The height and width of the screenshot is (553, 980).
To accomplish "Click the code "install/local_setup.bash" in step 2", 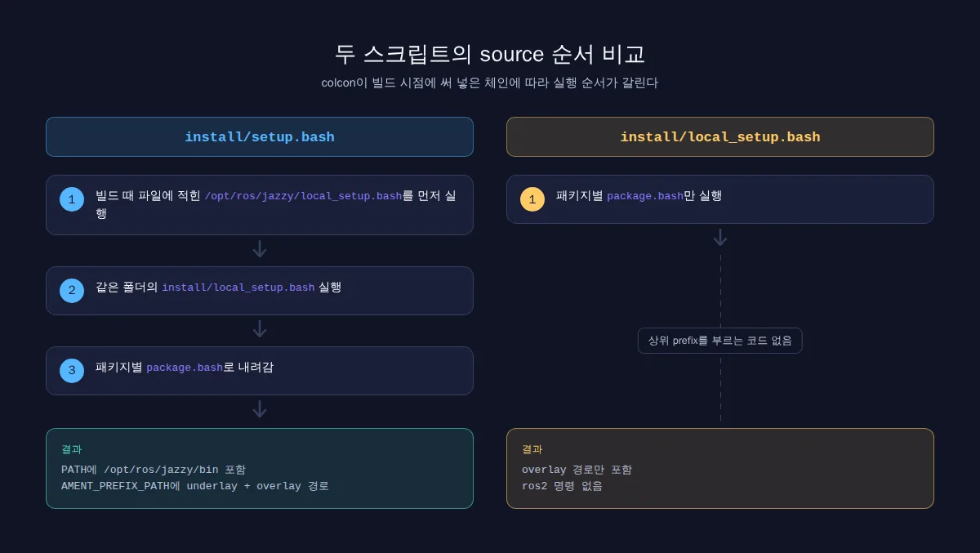I will [238, 288].
